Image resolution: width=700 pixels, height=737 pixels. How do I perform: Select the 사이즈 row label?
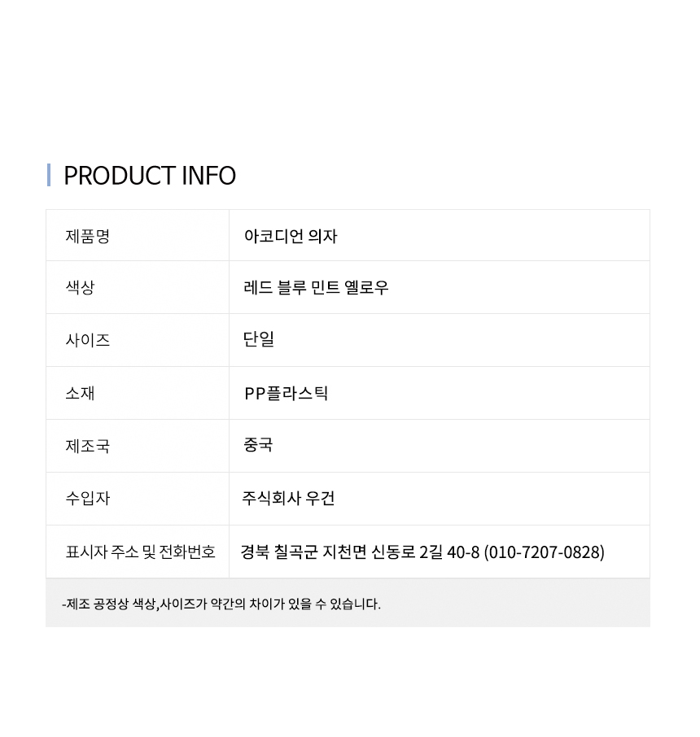tap(88, 340)
